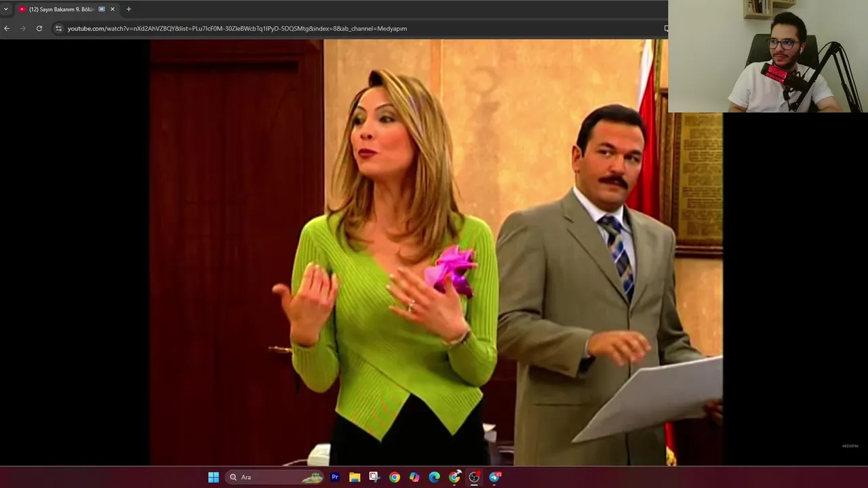Open the tab search dropdown arrow

tap(6, 9)
